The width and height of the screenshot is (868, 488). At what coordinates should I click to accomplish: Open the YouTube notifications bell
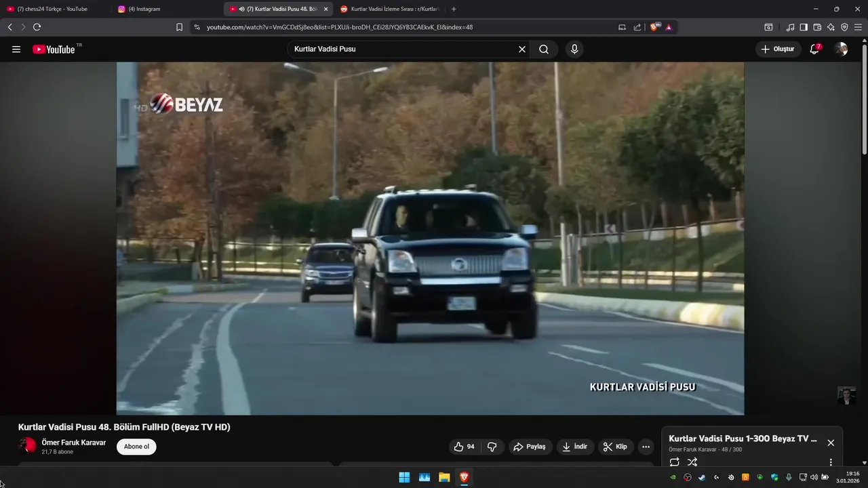[814, 49]
